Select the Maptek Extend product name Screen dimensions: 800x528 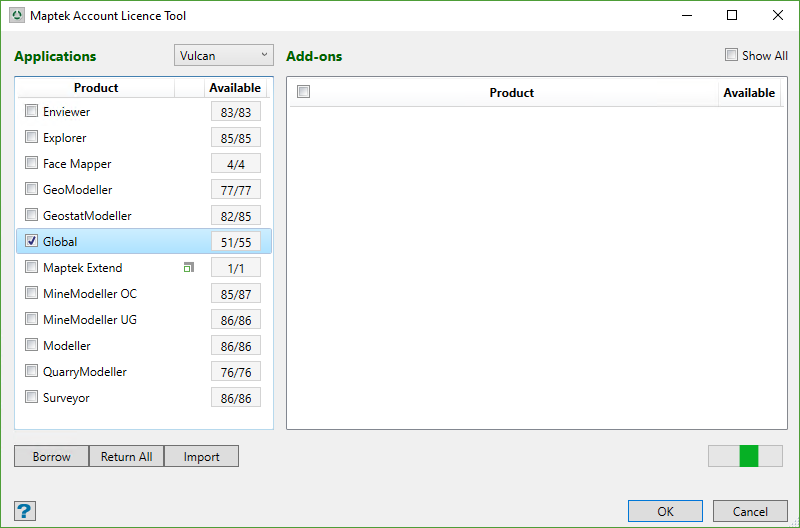[83, 268]
